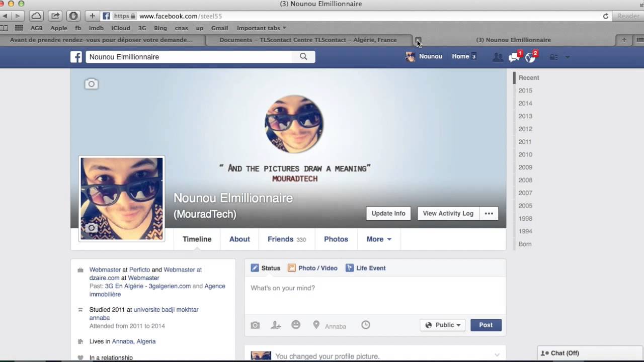The height and width of the screenshot is (362, 644).
Task: Select the Timeline profile tab
Action: tap(197, 239)
